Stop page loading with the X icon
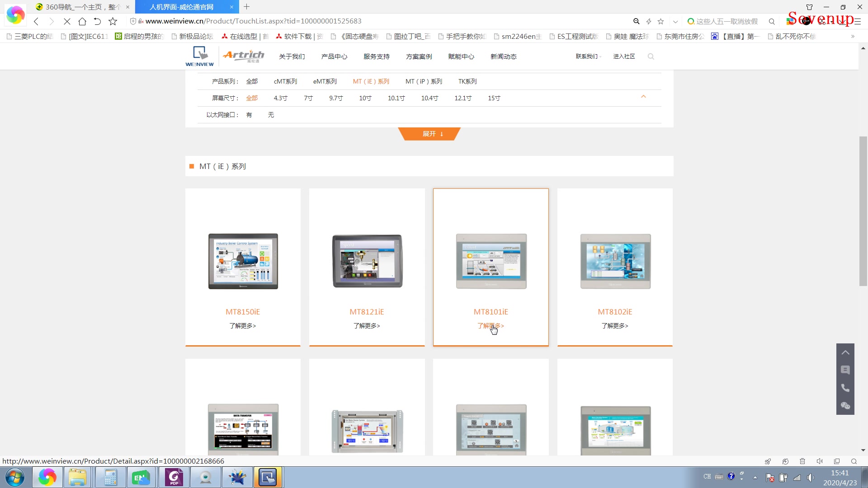Image resolution: width=868 pixels, height=488 pixels. [x=67, y=21]
